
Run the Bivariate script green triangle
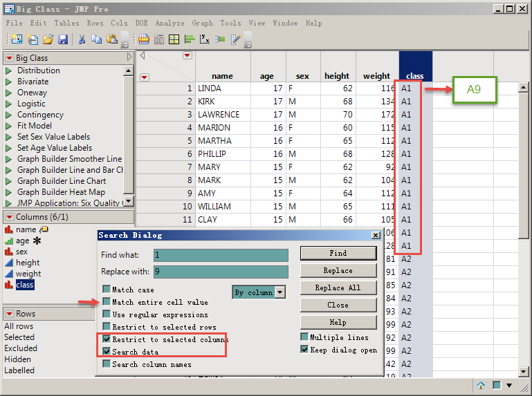(x=9, y=82)
